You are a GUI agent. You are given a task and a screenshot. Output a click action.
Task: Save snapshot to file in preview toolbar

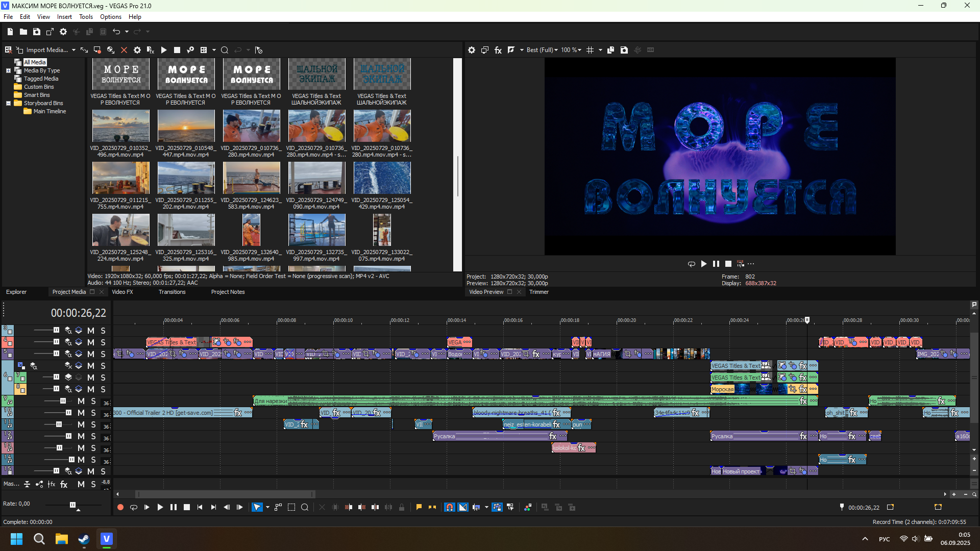[x=624, y=50]
